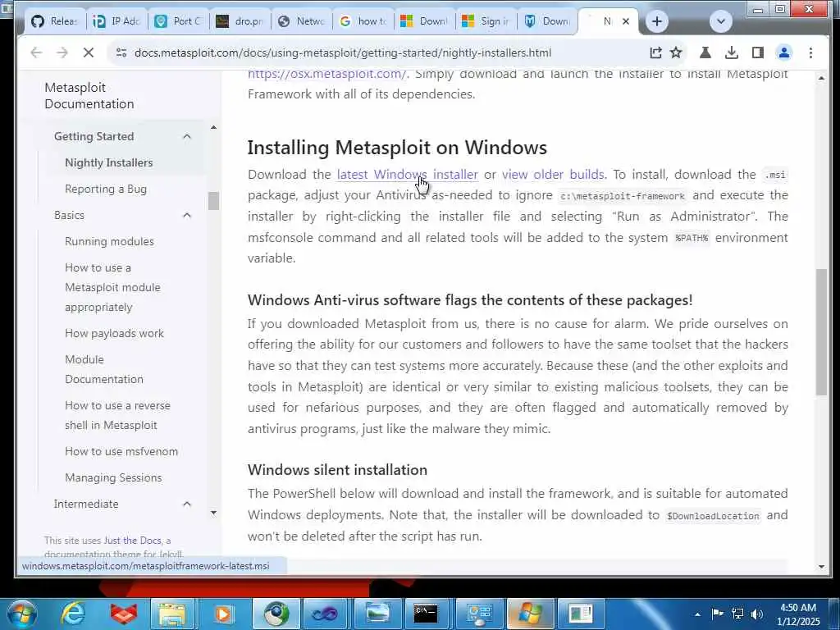The height and width of the screenshot is (630, 840).
Task: Open the Windows Explorer folder taskbar icon
Action: coord(172,614)
